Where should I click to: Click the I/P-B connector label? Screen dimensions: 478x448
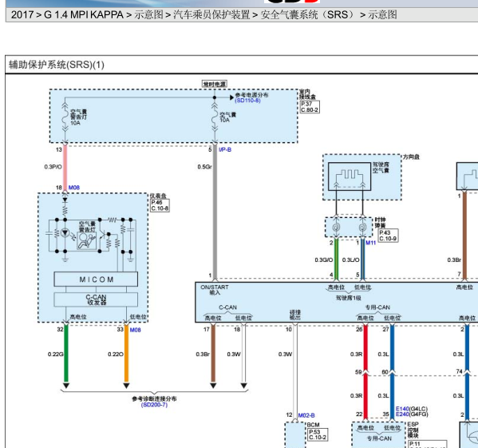tap(225, 149)
